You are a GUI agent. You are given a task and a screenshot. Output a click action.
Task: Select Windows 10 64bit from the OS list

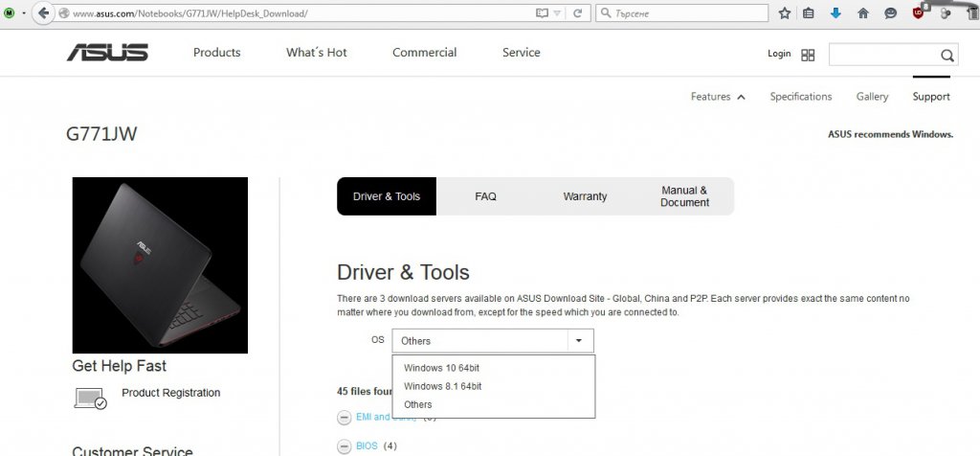tap(448, 368)
